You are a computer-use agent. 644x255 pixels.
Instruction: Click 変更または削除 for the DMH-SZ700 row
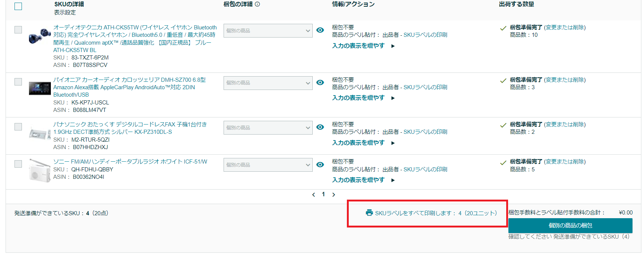[565, 80]
